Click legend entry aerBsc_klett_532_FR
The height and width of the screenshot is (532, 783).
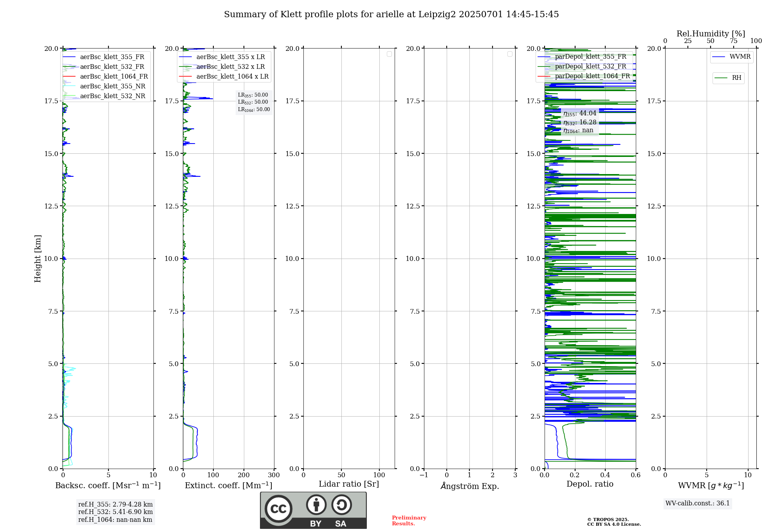[112, 66]
